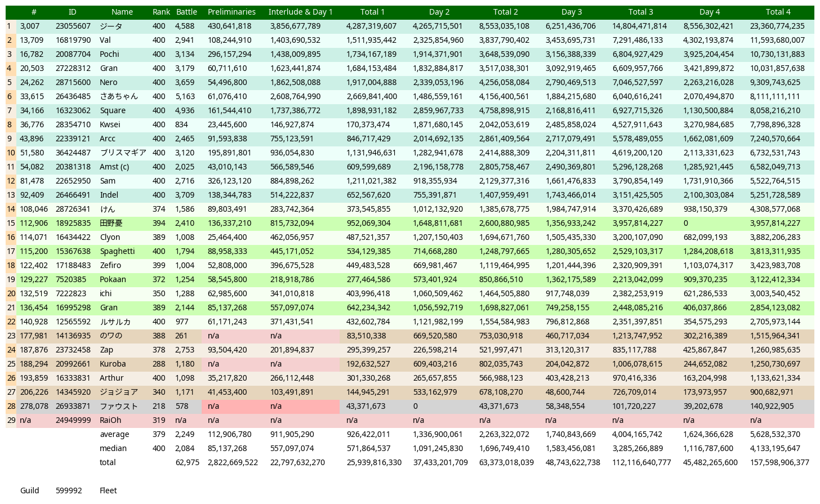Select the Rank value "218"

coord(159,406)
